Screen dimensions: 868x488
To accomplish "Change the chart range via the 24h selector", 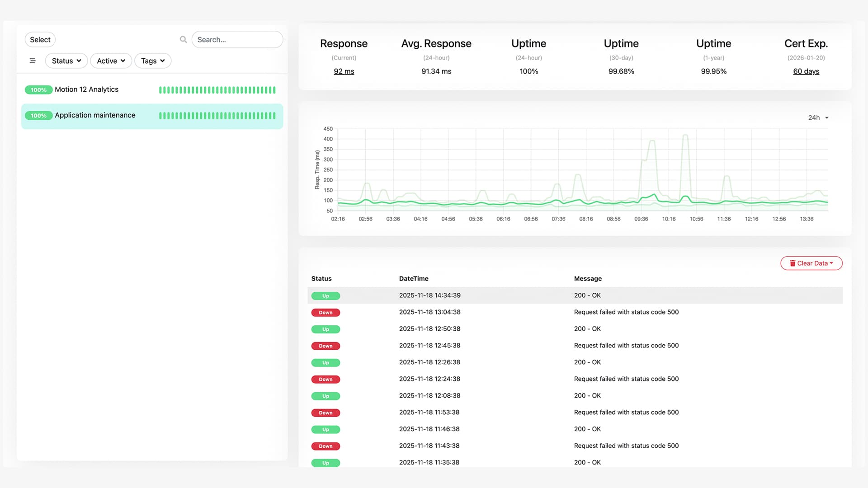I will (x=818, y=117).
